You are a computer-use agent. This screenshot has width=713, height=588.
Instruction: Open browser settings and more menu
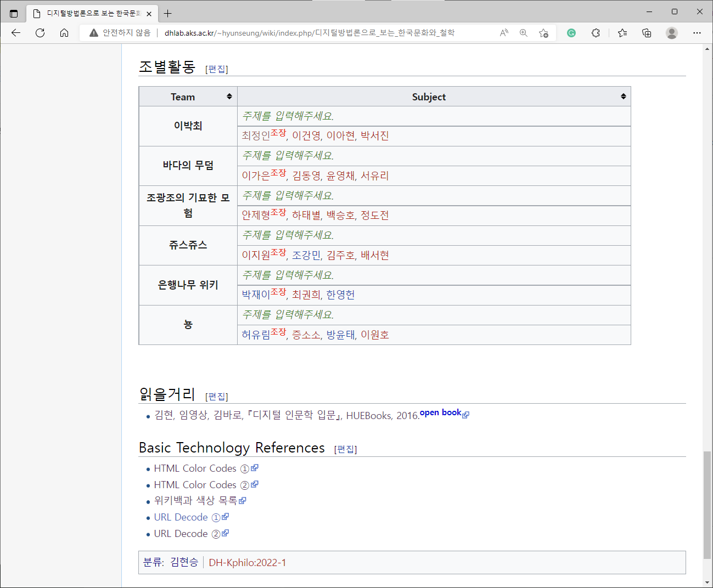point(697,33)
